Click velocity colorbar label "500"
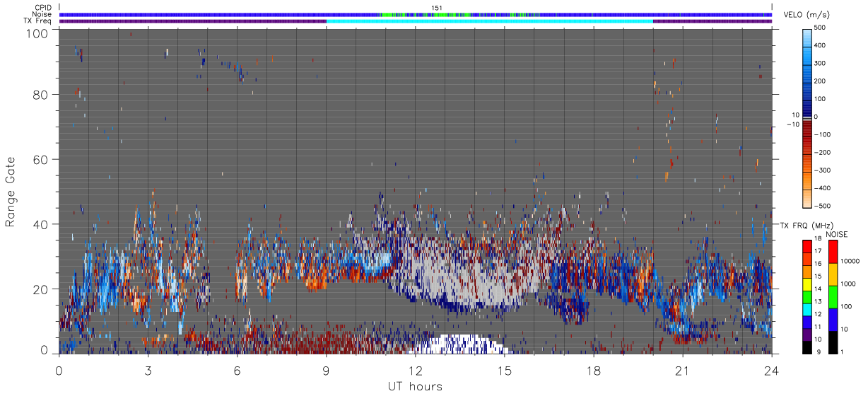 [x=820, y=28]
